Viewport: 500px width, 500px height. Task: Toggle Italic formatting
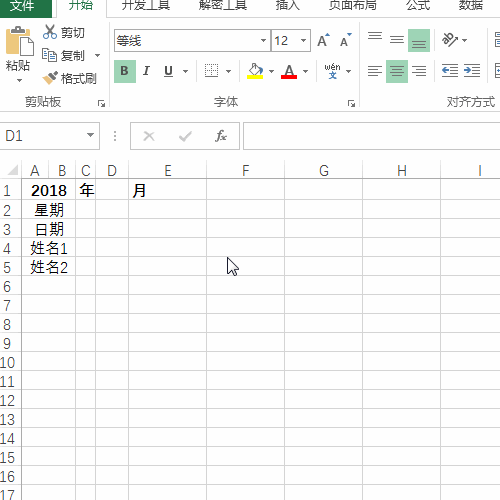146,71
